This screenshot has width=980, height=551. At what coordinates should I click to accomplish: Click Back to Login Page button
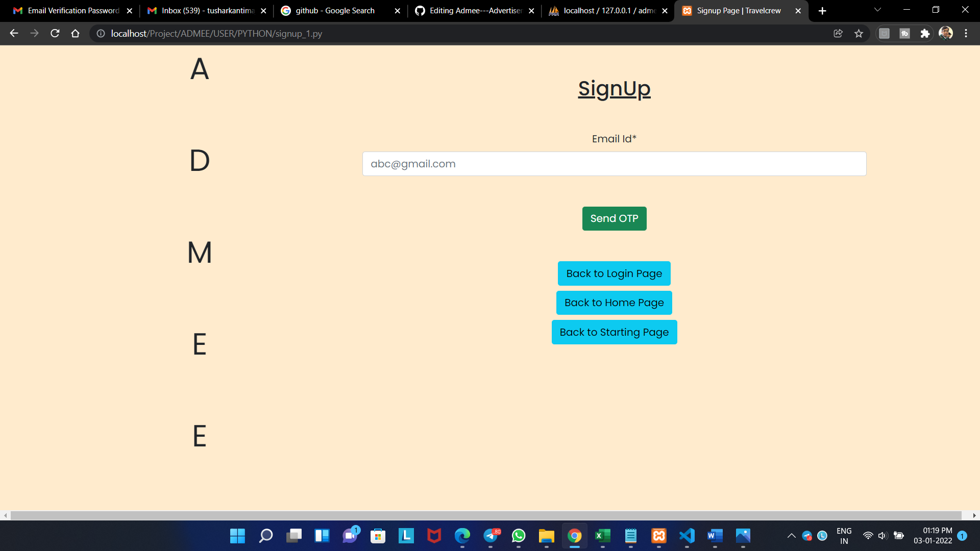[x=614, y=273]
